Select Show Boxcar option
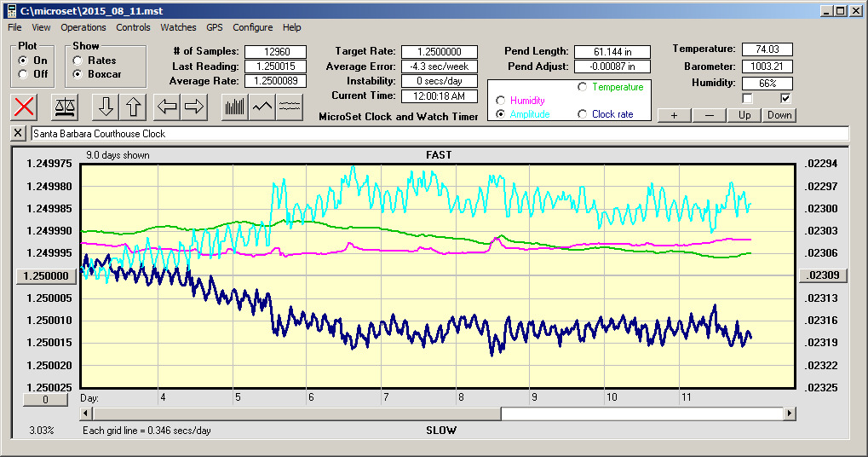This screenshot has height=457, width=868. [78, 73]
